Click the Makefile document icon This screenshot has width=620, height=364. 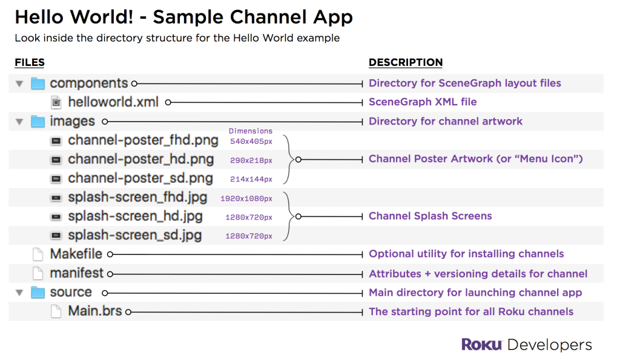click(x=38, y=255)
